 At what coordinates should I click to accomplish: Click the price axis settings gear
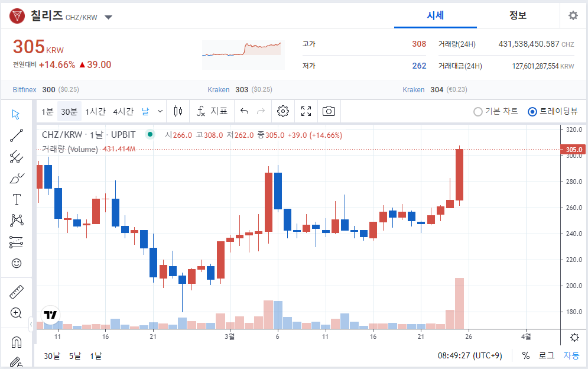pos(574,337)
